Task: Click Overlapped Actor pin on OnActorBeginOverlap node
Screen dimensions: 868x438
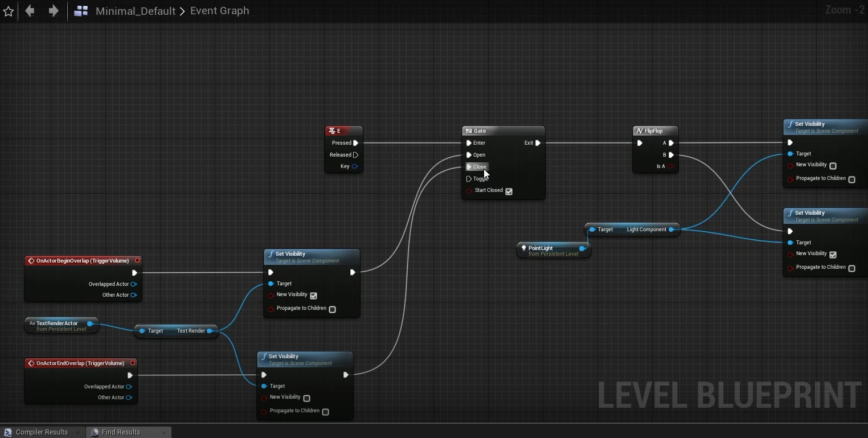Action: pyautogui.click(x=134, y=284)
